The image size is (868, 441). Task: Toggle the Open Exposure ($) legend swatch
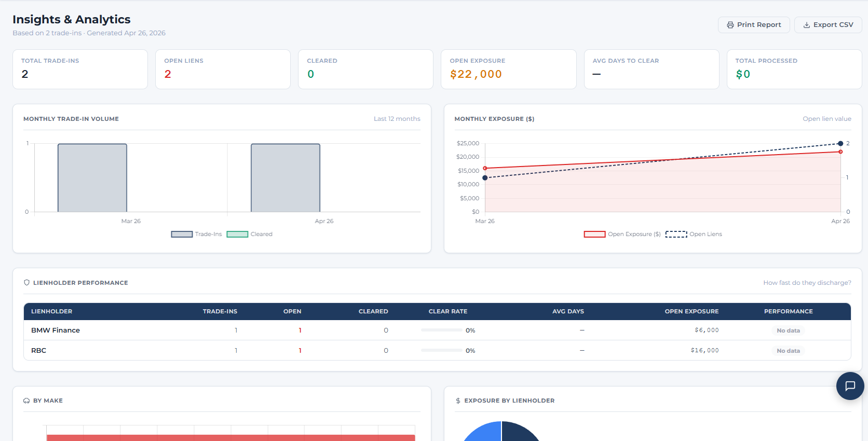tap(594, 235)
